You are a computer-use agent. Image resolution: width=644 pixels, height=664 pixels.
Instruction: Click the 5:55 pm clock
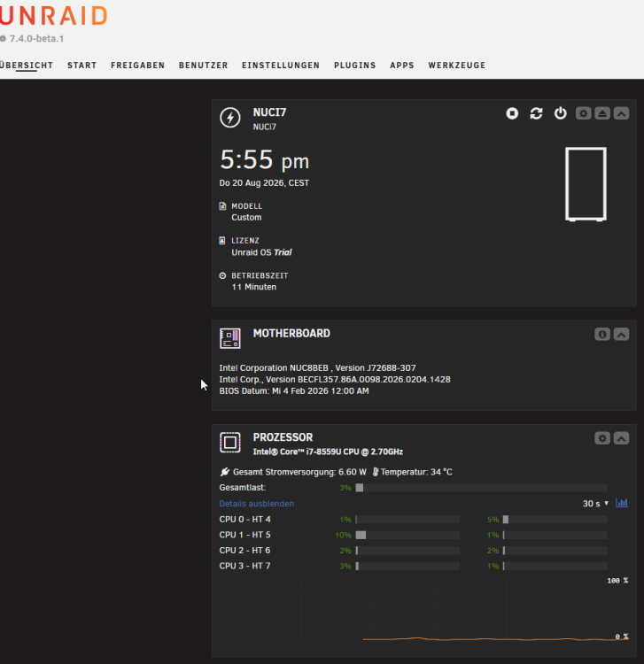[264, 160]
